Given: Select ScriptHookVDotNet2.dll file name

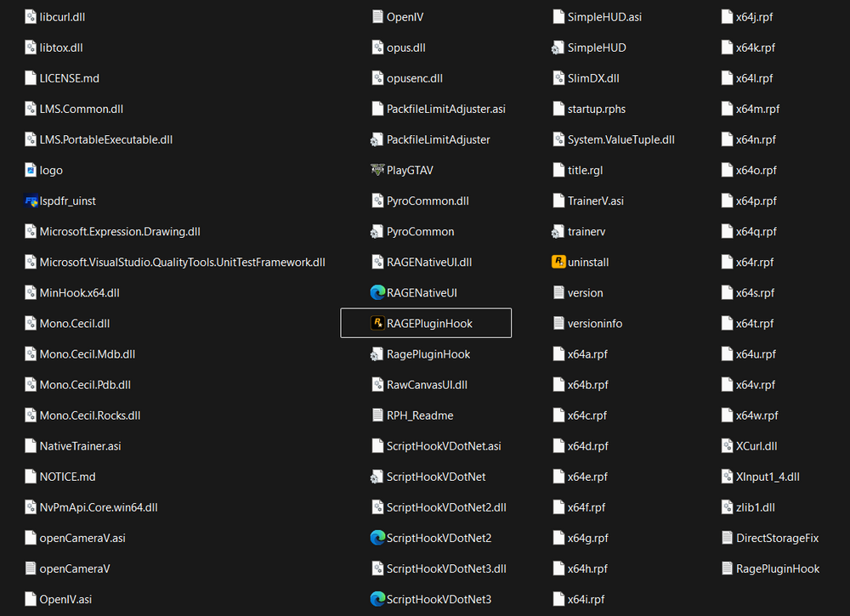Looking at the screenshot, I should [447, 507].
